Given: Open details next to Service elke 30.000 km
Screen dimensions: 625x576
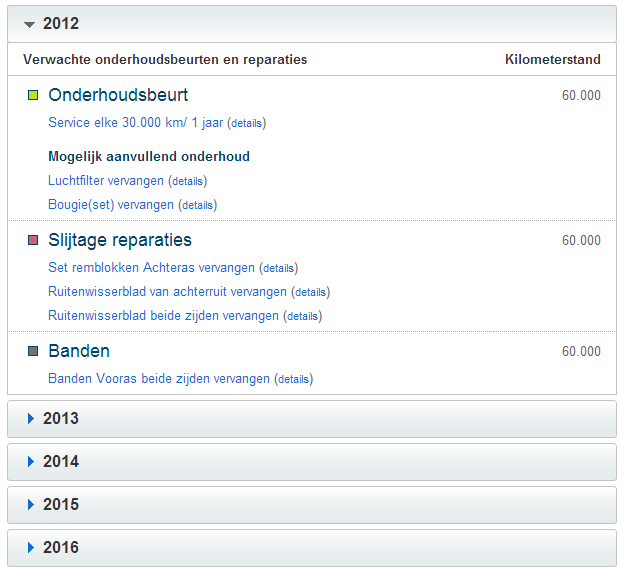Looking at the screenshot, I should [x=246, y=124].
